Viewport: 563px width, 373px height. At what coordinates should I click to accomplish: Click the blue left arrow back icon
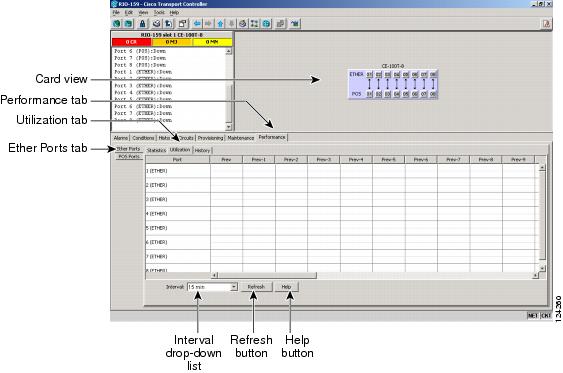click(197, 24)
